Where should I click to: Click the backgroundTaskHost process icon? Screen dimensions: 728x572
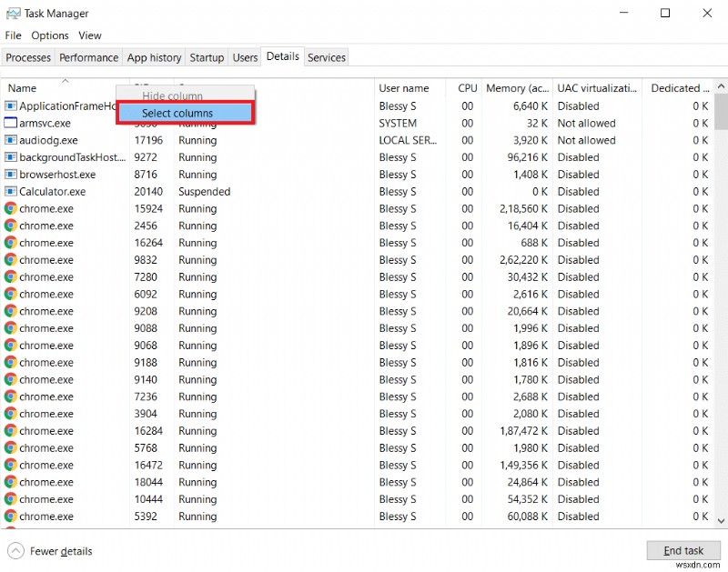coord(11,157)
